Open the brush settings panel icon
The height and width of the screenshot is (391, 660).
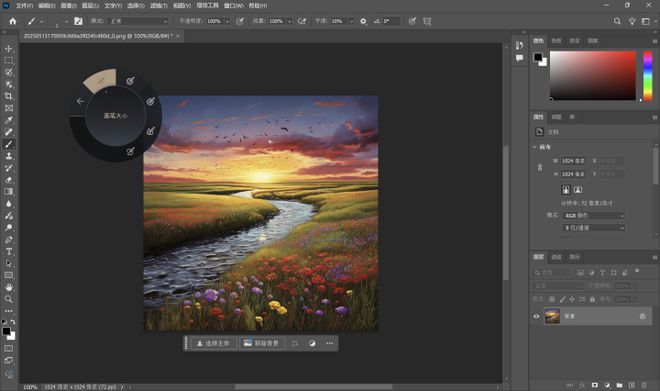(x=78, y=21)
